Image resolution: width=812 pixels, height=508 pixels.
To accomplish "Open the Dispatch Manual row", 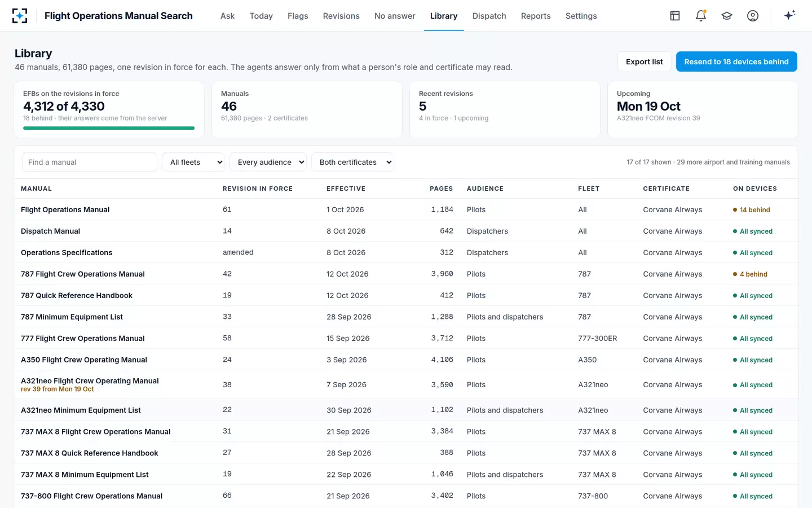I will [x=406, y=231].
